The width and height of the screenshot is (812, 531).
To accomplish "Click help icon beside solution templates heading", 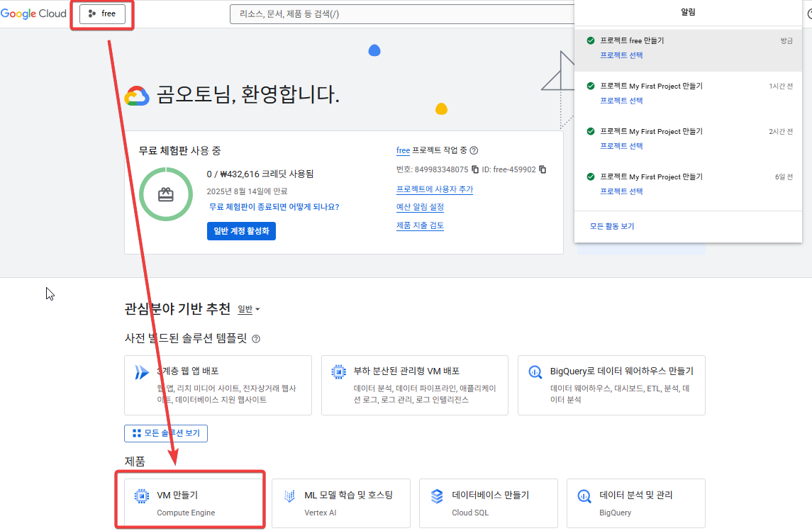I will [x=256, y=339].
